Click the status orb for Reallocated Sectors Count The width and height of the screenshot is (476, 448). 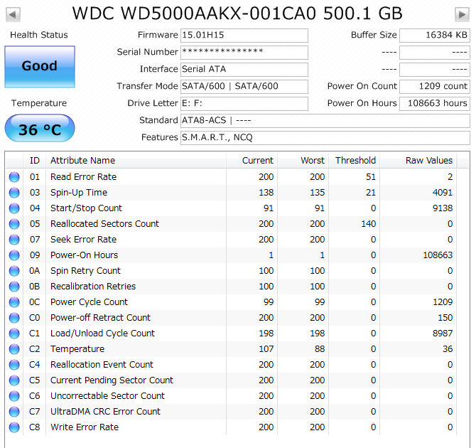point(14,224)
